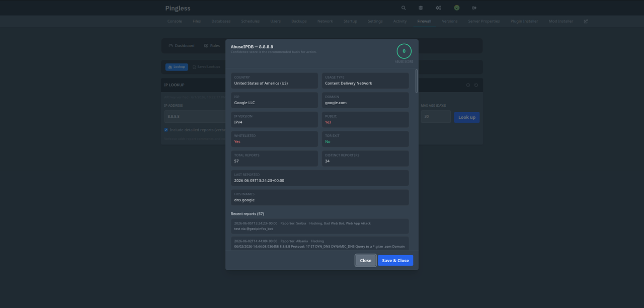Open the Versions tab
This screenshot has width=644, height=308.
pos(450,21)
